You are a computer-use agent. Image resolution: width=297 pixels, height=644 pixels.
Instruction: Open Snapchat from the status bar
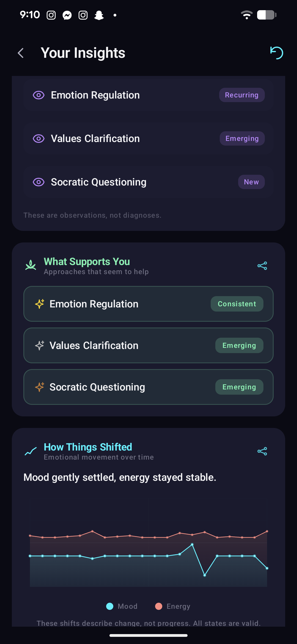100,15
